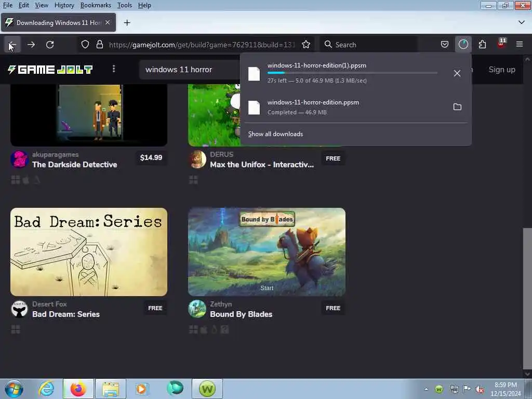Screen dimensions: 532x399
Task: Open the Bad Dream: Series thumbnail
Action: click(x=89, y=252)
